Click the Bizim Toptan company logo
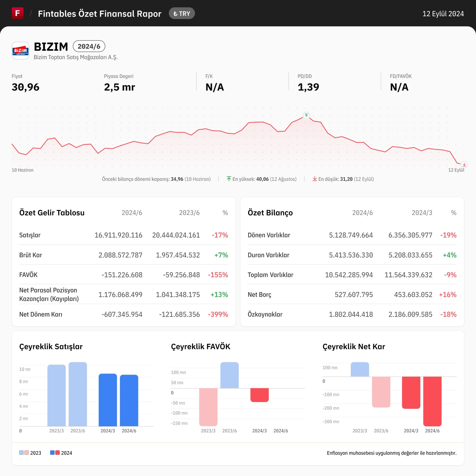476x476 pixels. [x=20, y=51]
